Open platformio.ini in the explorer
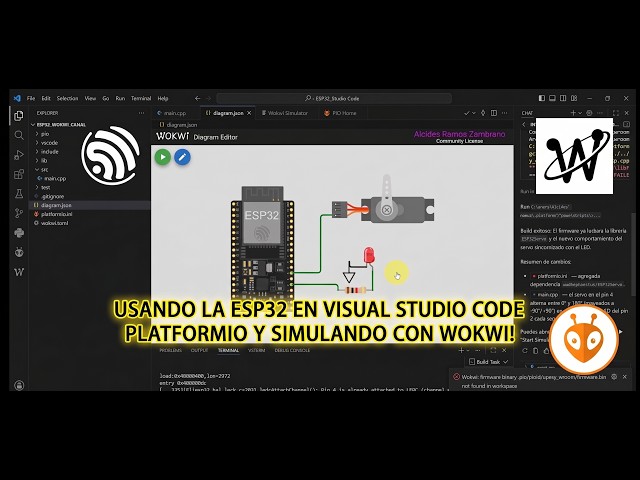This screenshot has height=480, width=640. tap(57, 214)
